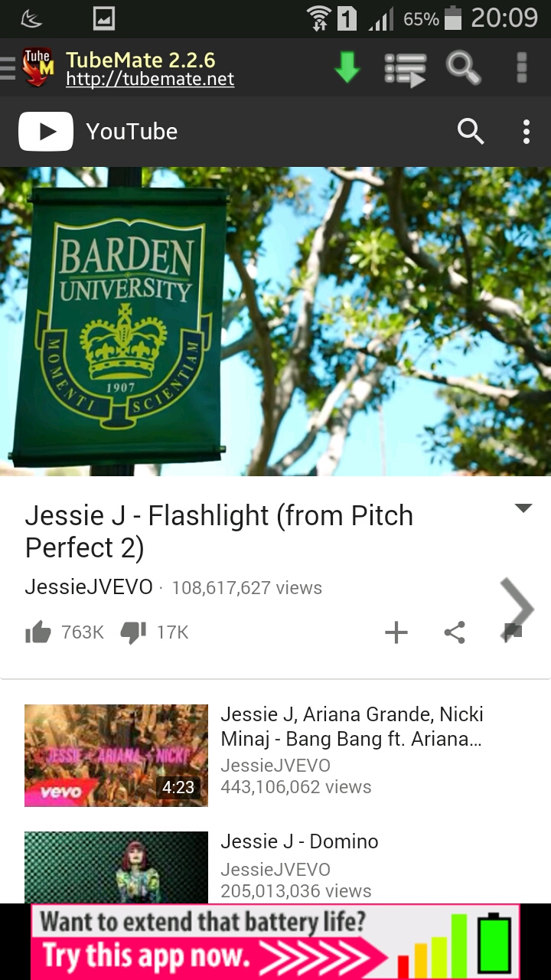Dislike the video with thumbs down
Screen dimensions: 551x980
(133, 632)
